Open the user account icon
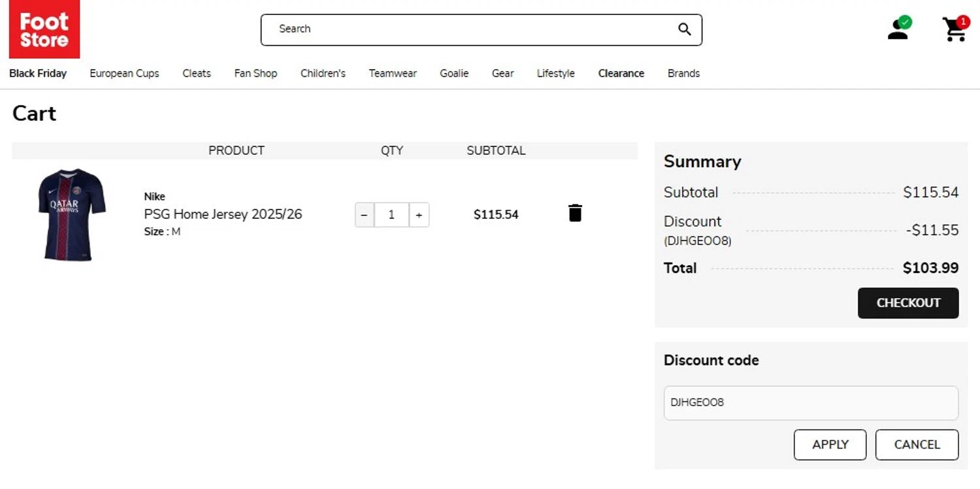Viewport: 980px width, 489px height. 899,28
